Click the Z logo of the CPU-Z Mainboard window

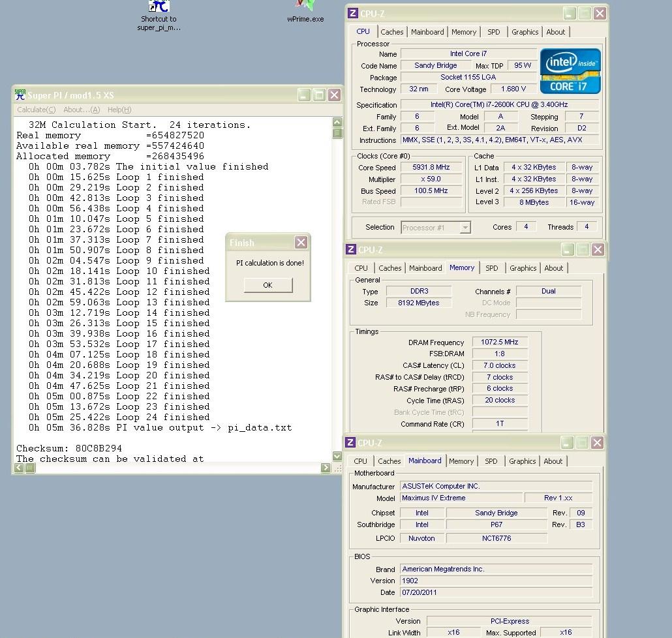(x=350, y=442)
